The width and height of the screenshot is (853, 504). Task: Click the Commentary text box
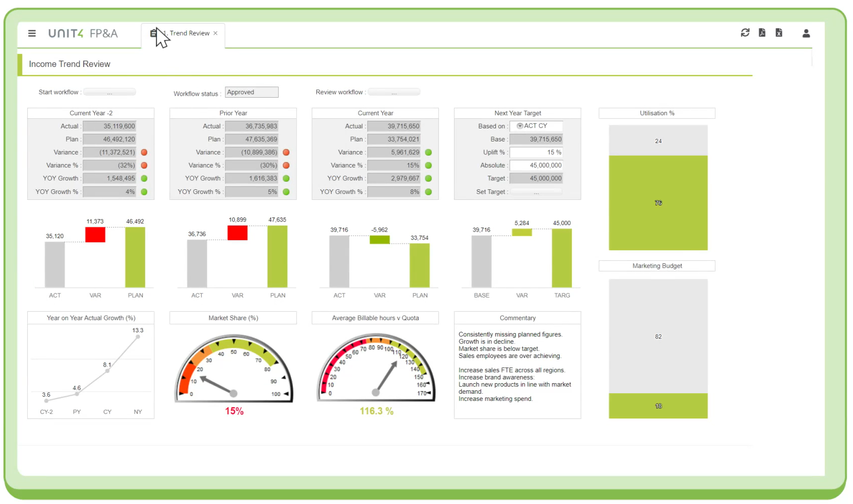tap(517, 371)
